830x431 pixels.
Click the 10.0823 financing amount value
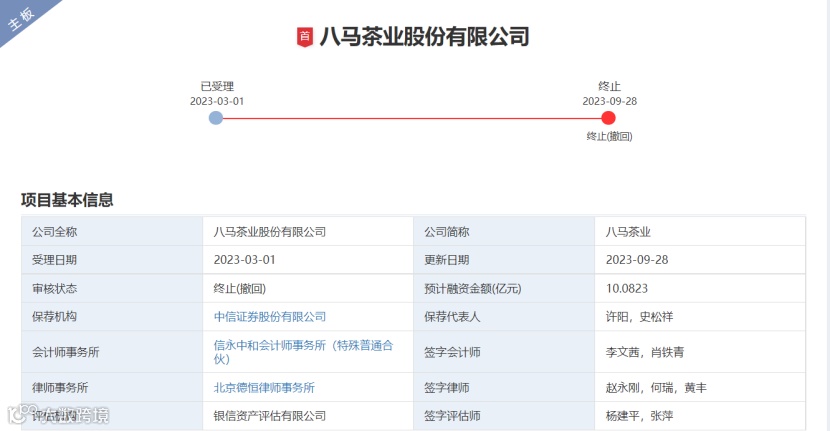point(627,289)
